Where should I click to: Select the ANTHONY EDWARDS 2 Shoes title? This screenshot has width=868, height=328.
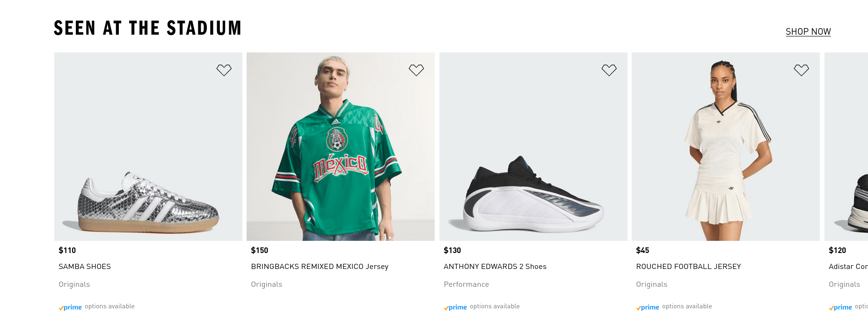point(495,267)
